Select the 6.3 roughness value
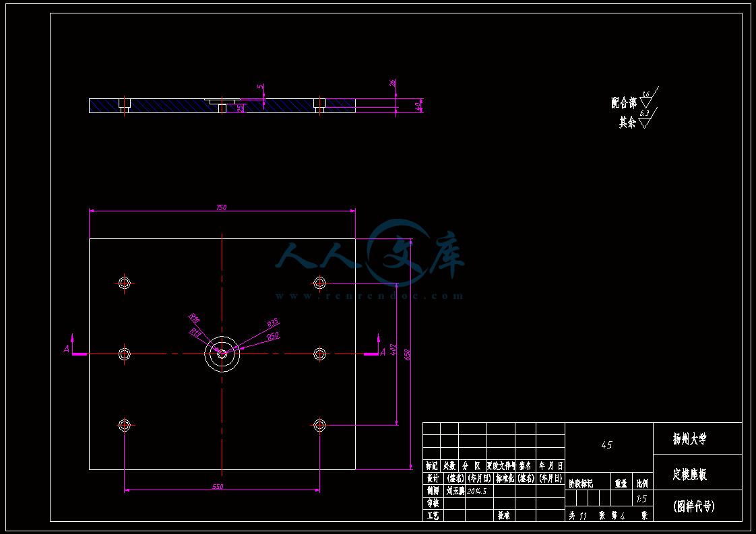Viewport: 756px width, 534px height. (644, 113)
